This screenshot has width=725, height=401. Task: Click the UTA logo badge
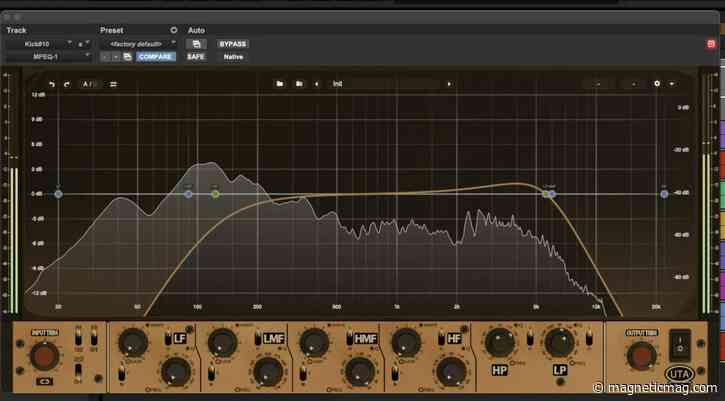680,374
